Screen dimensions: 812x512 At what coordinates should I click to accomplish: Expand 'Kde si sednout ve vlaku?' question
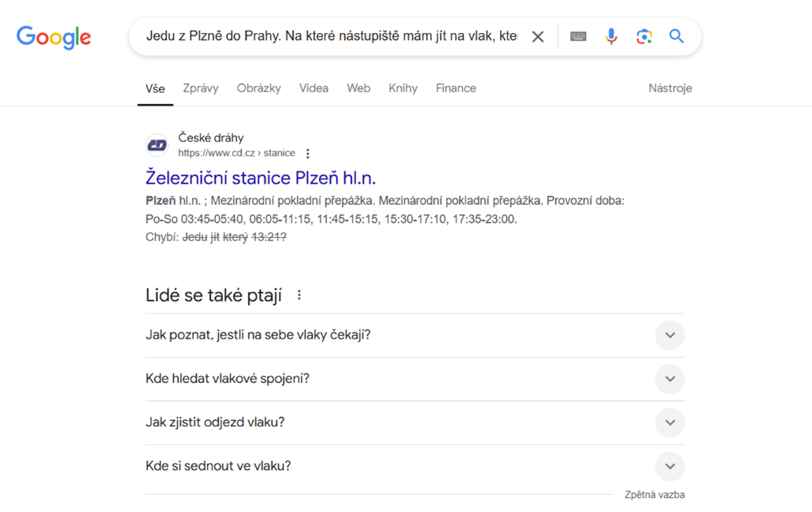[669, 466]
